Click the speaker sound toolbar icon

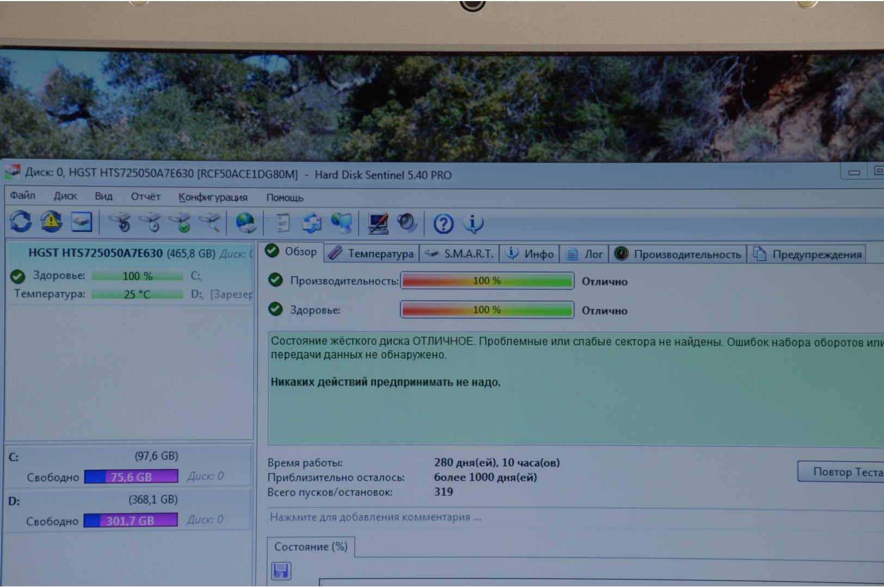coord(407,223)
